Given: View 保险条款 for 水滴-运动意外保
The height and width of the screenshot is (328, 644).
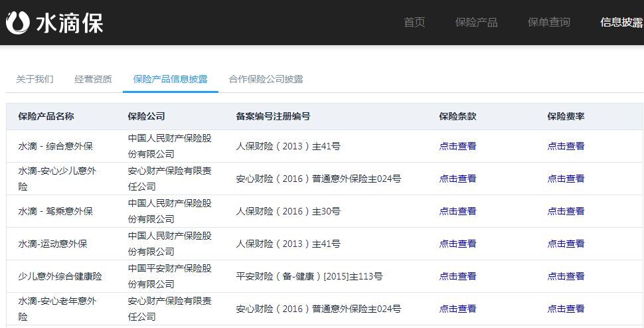Looking at the screenshot, I should [x=457, y=244].
